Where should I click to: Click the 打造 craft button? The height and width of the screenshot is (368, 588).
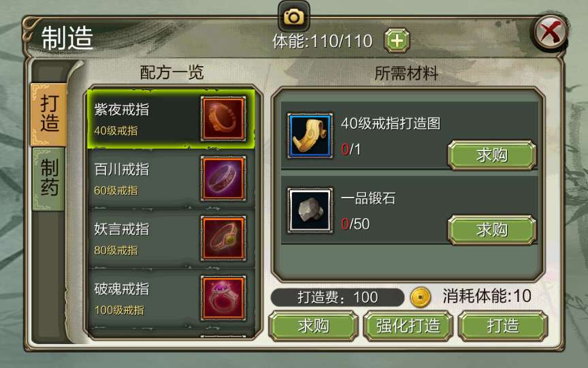[503, 326]
